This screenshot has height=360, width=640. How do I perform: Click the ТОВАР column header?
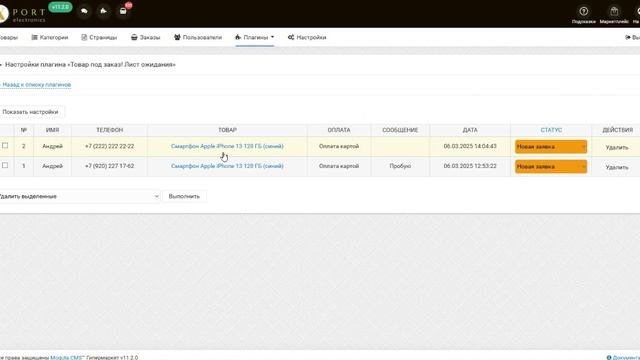227,130
